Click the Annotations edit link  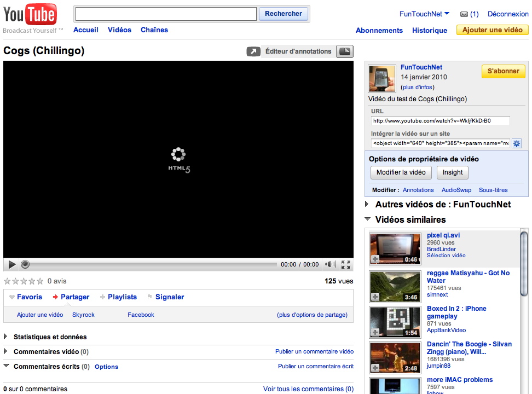(x=418, y=190)
